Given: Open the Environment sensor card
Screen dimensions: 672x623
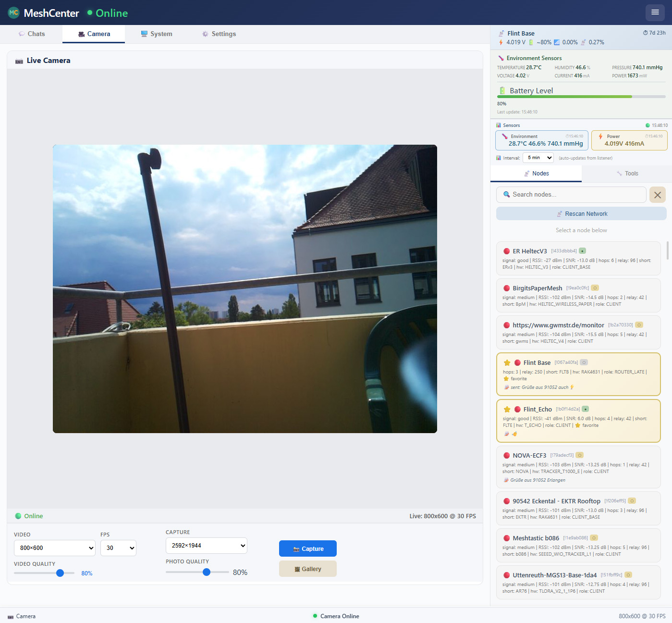Looking at the screenshot, I should (x=542, y=140).
